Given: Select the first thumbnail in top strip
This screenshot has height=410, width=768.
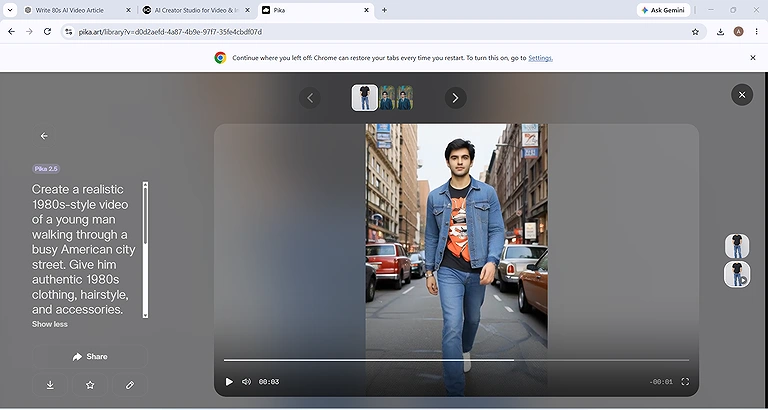Looking at the screenshot, I should click(x=365, y=97).
